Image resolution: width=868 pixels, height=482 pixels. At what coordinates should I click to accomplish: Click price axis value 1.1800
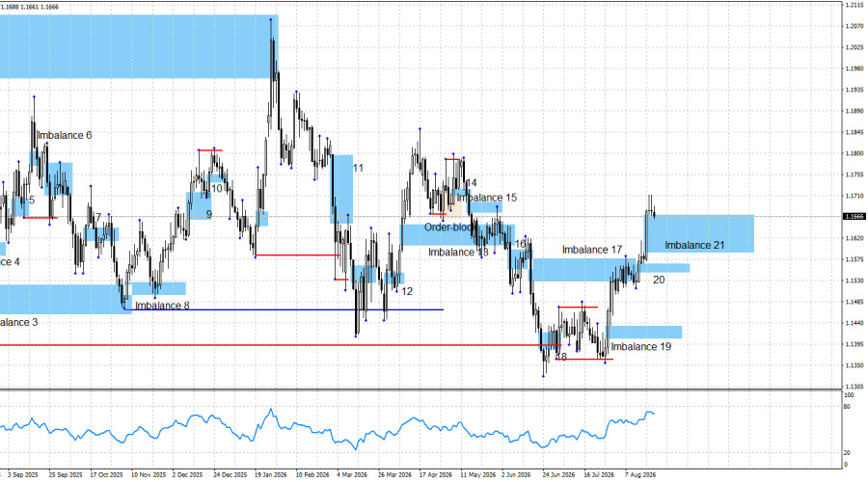[854, 153]
